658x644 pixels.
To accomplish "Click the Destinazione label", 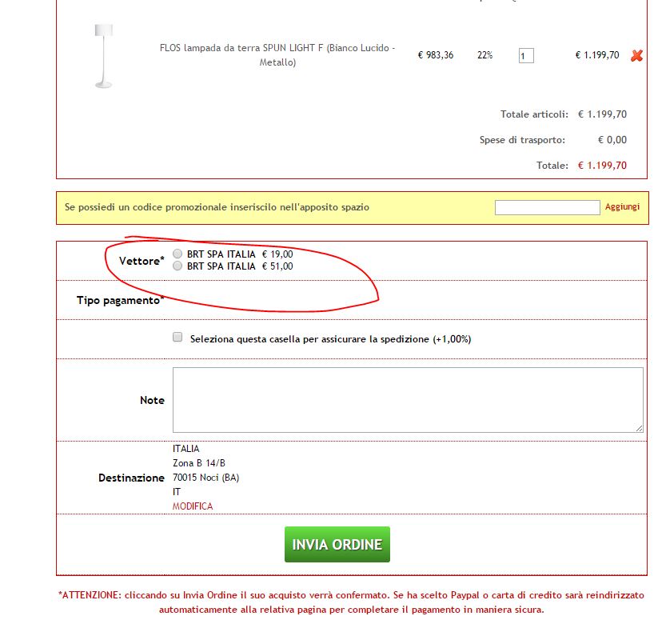I will [x=131, y=478].
